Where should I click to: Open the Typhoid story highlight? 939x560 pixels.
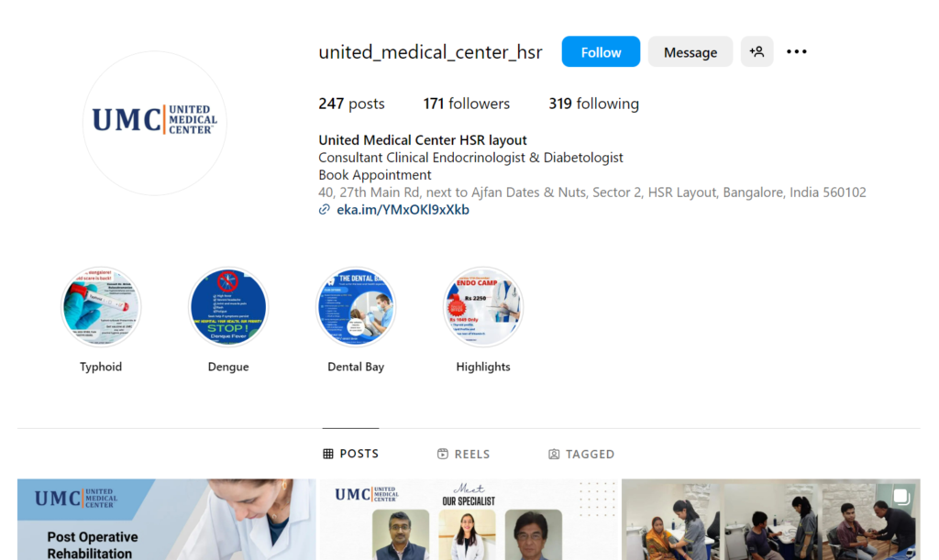pyautogui.click(x=101, y=307)
